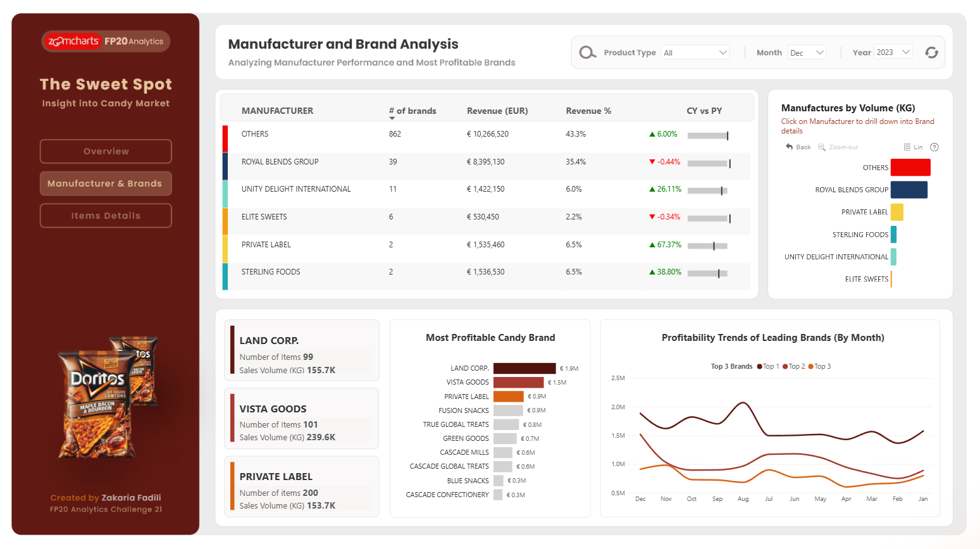Image resolution: width=980 pixels, height=549 pixels.
Task: Select the OTHERS manufacturer row name
Action: 255,134
